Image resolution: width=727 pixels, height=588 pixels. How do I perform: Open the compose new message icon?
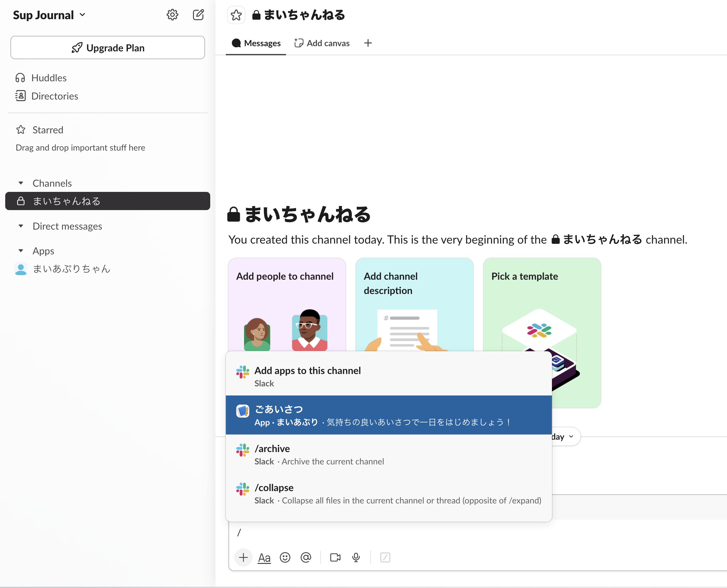[199, 15]
